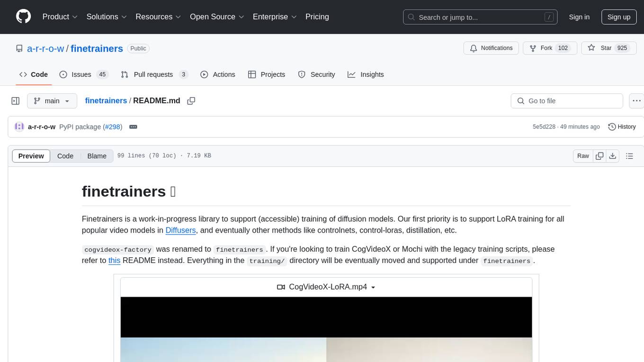Open the Raw file view
Image resolution: width=644 pixels, height=362 pixels.
pyautogui.click(x=583, y=156)
